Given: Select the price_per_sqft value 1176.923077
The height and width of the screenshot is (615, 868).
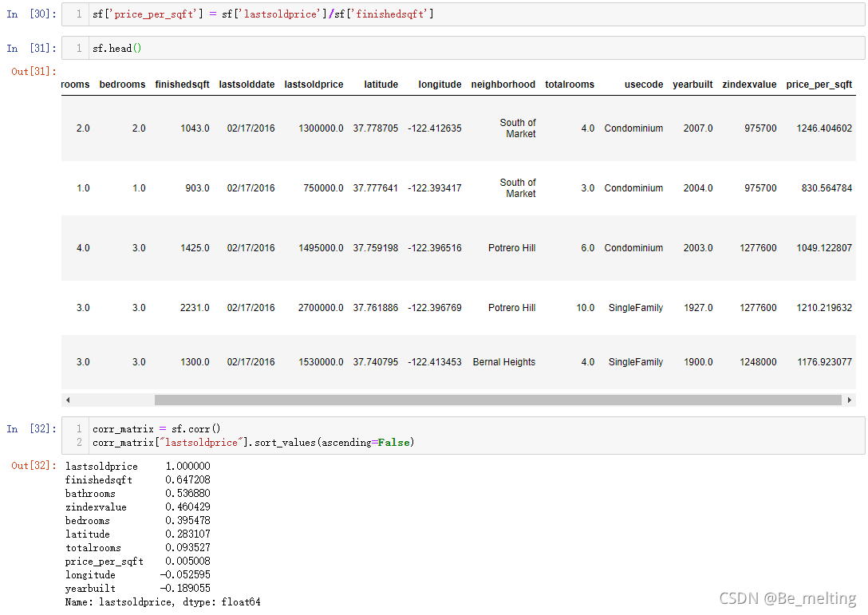Looking at the screenshot, I should pyautogui.click(x=824, y=361).
